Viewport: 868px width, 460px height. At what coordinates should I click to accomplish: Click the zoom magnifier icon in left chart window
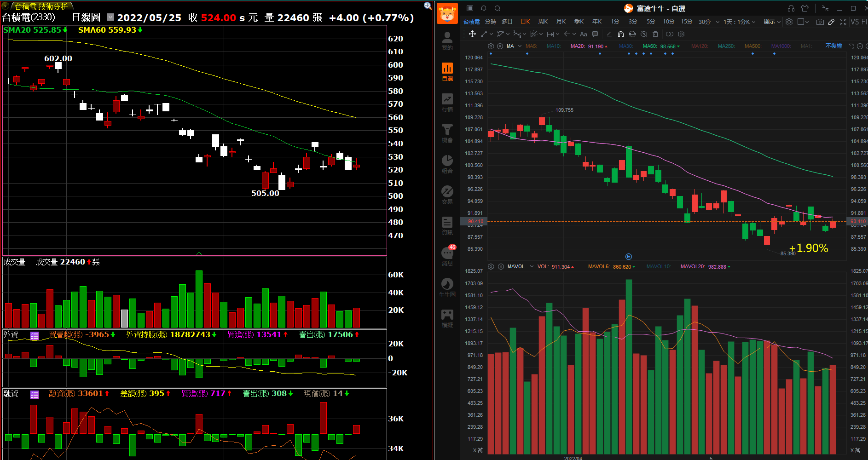428,6
